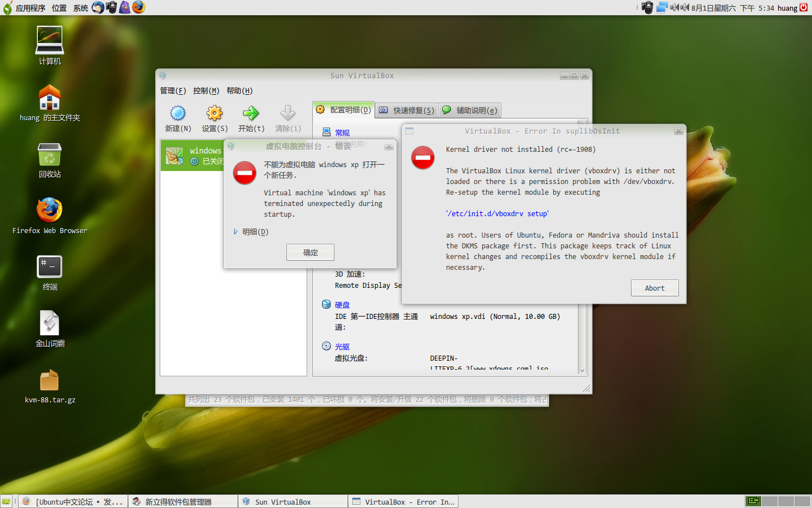Screen dimensions: 812x508
Task: Click the '3D 加速:' row label
Action: click(350, 274)
